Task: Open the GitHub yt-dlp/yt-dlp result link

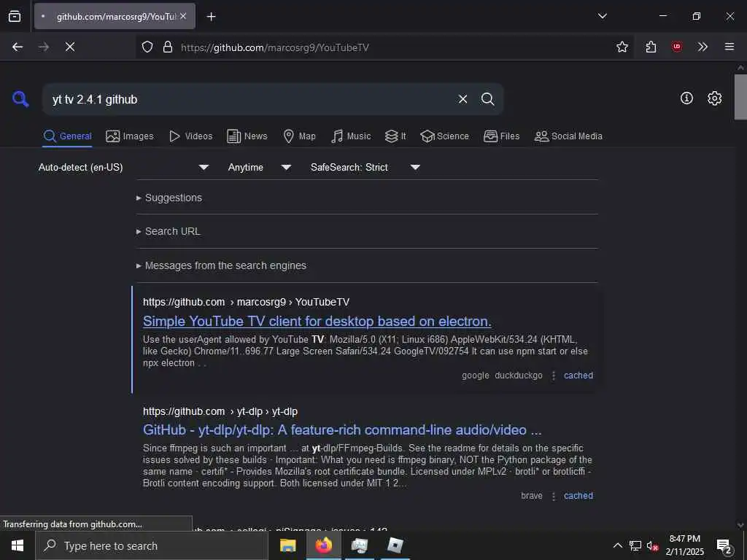Action: point(342,430)
